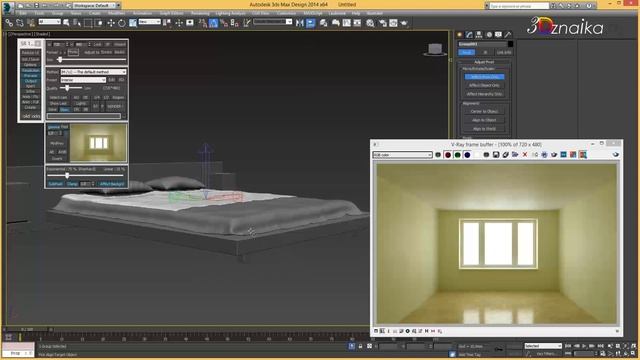640x360 pixels.
Task: Click the RENDER button in script panel
Action: coord(115,107)
